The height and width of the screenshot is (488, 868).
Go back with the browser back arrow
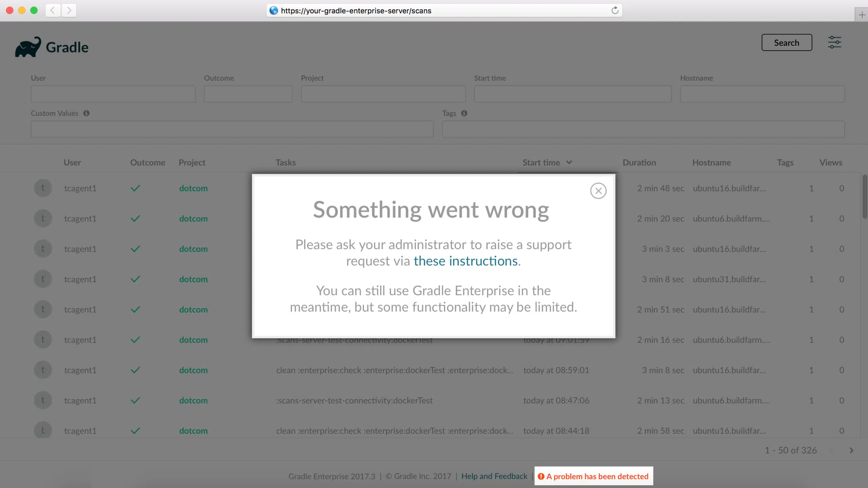tap(53, 10)
